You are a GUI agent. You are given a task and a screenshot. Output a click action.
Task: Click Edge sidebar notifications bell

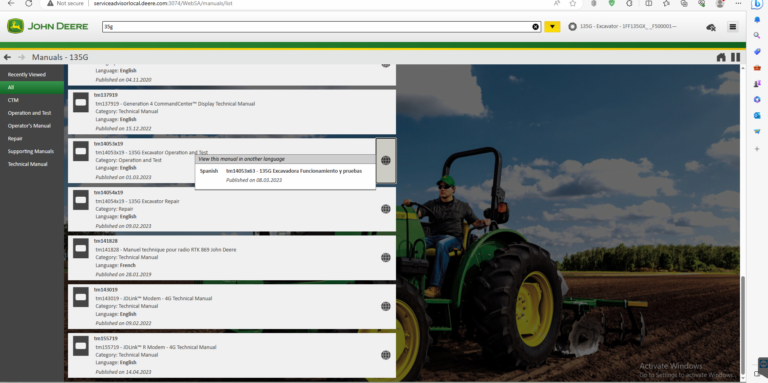click(757, 20)
